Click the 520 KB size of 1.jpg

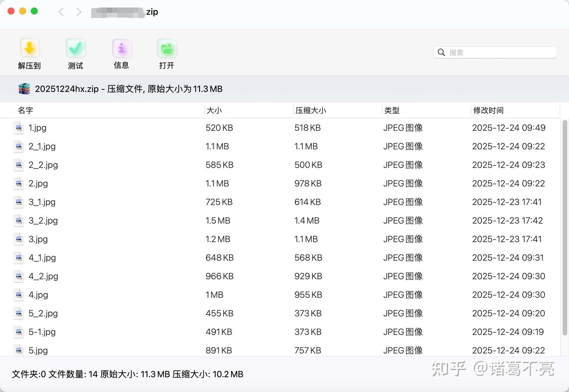pos(219,128)
